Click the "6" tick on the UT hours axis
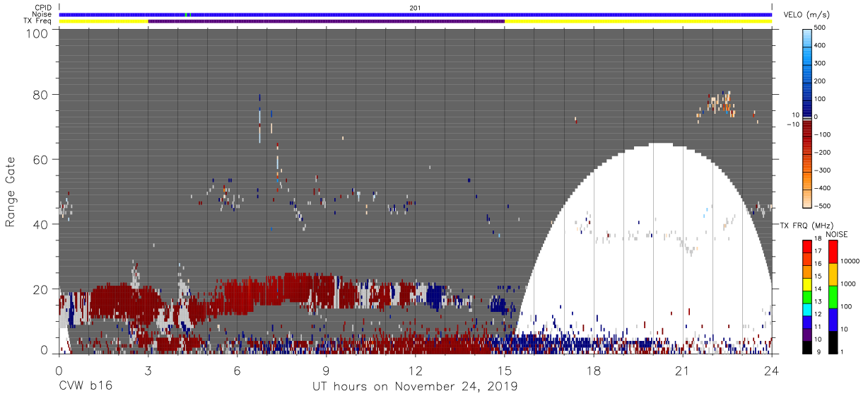Screen dimensions: 868x401 pos(237,370)
